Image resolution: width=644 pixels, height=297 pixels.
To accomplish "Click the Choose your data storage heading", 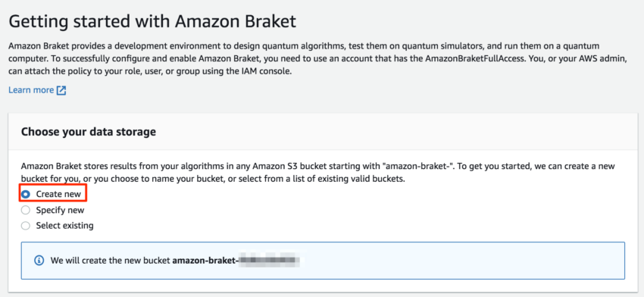I will pyautogui.click(x=89, y=132).
